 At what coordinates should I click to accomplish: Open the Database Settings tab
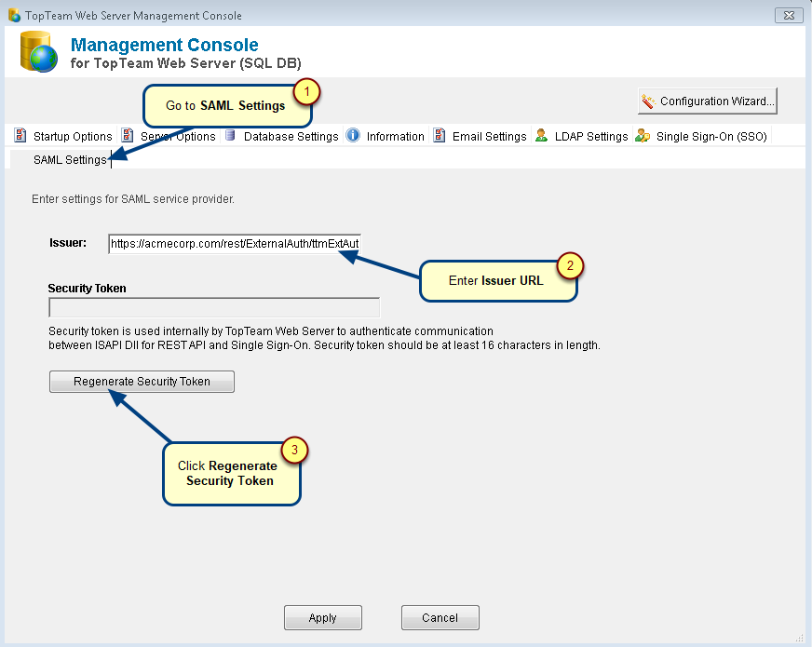click(283, 136)
